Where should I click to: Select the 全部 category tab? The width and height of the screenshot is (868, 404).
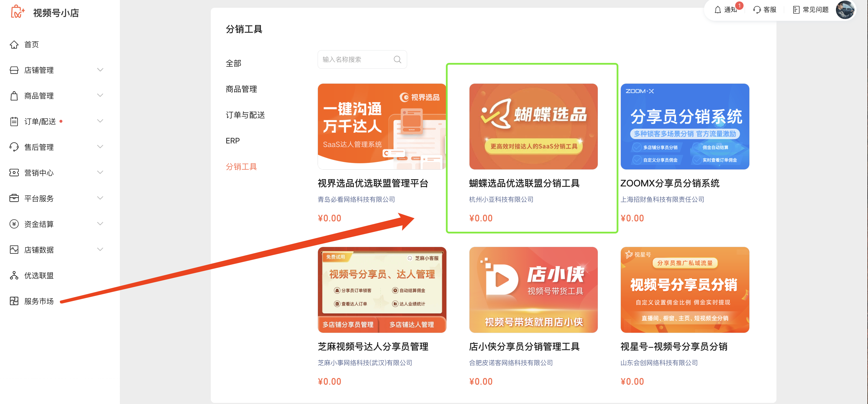coord(233,63)
